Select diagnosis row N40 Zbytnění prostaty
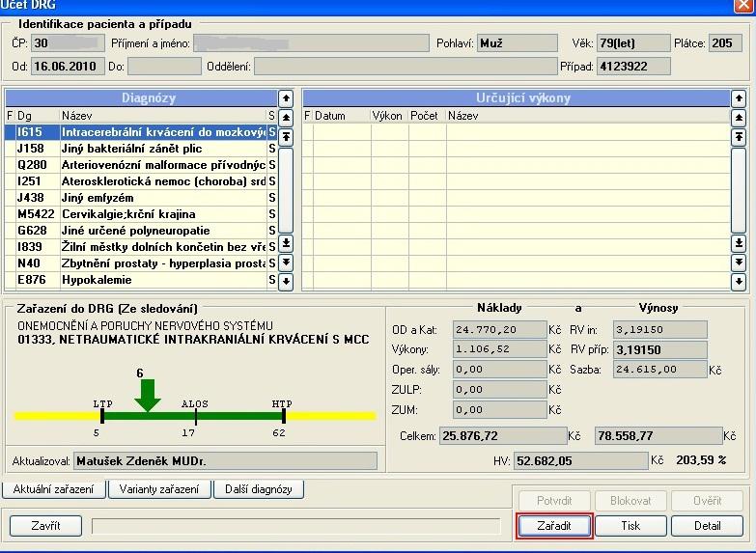This screenshot has height=553, width=756. (x=141, y=263)
